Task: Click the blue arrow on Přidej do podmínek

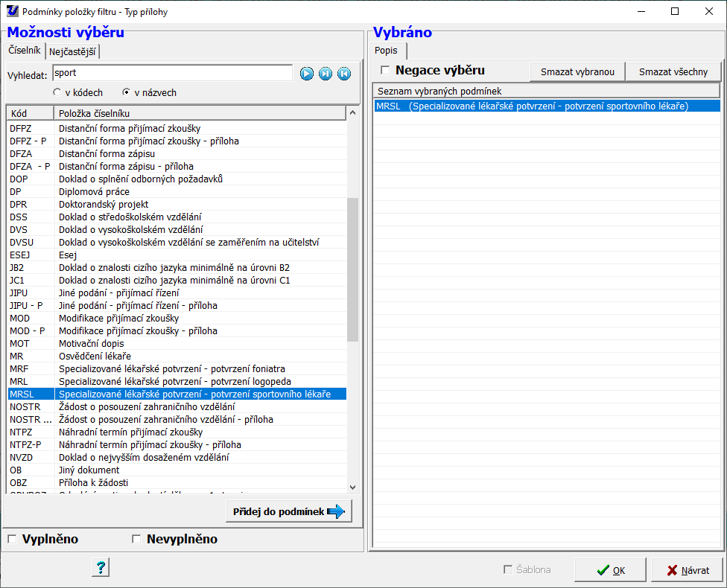Action: (335, 511)
